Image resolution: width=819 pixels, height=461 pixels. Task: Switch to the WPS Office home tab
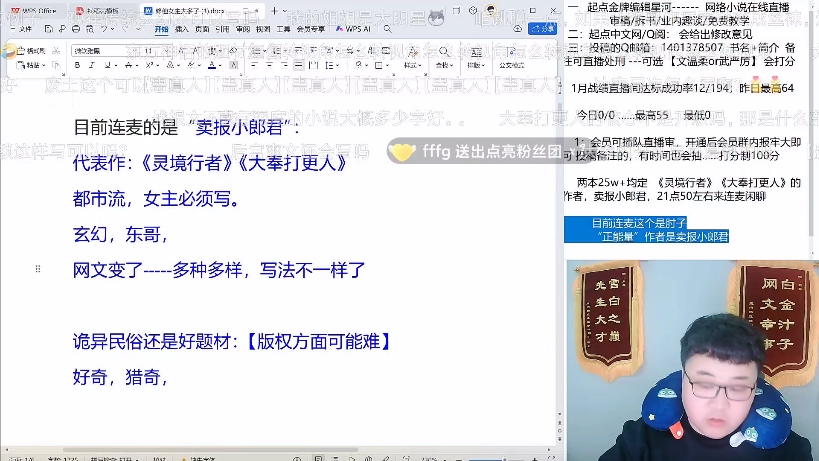click(x=34, y=10)
